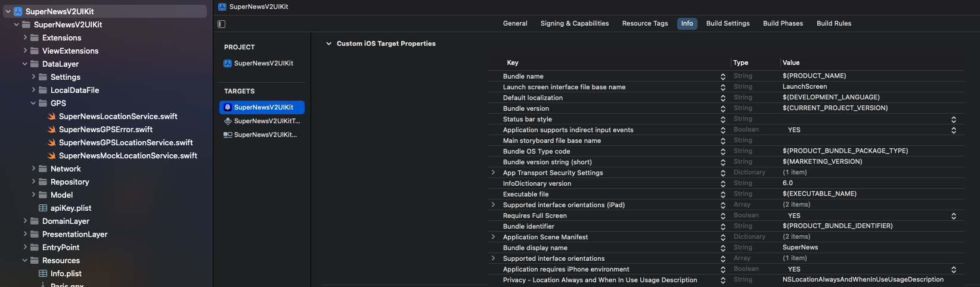The image size is (980, 287).
Task: Open Status bar style value dropdown
Action: (x=954, y=119)
